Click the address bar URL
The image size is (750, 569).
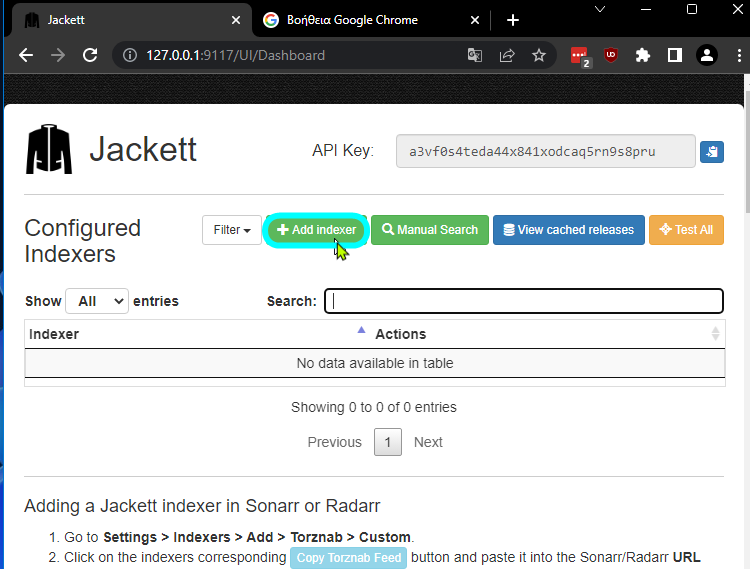click(x=235, y=55)
